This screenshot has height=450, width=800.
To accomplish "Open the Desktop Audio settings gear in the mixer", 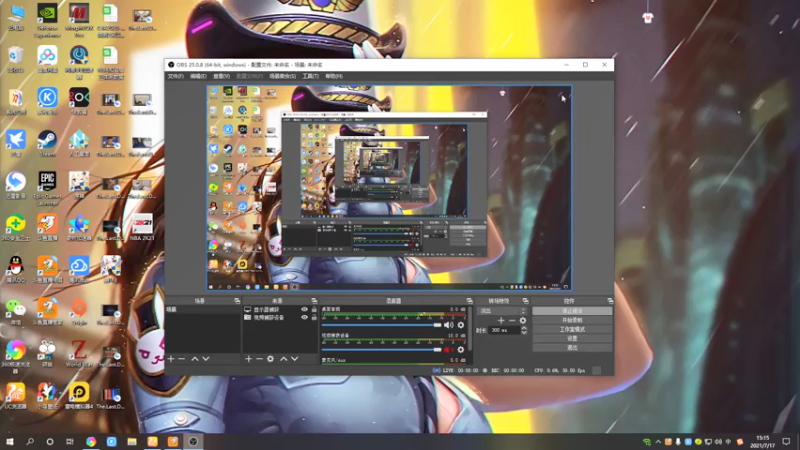I will click(x=461, y=325).
